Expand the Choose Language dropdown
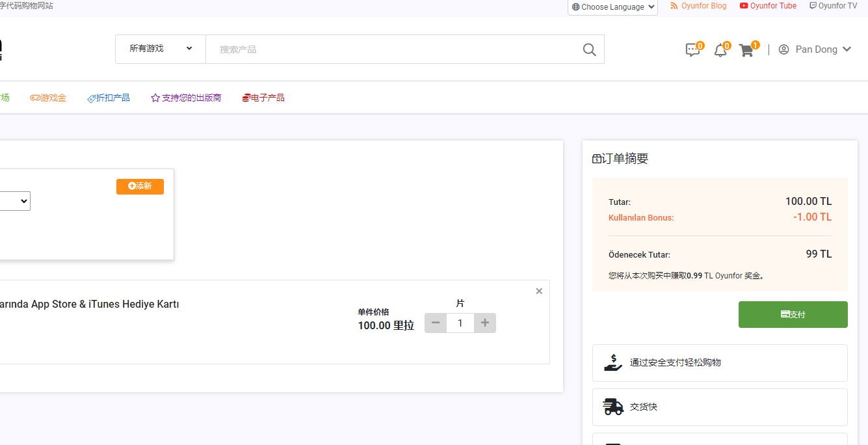868x445 pixels. pyautogui.click(x=612, y=7)
